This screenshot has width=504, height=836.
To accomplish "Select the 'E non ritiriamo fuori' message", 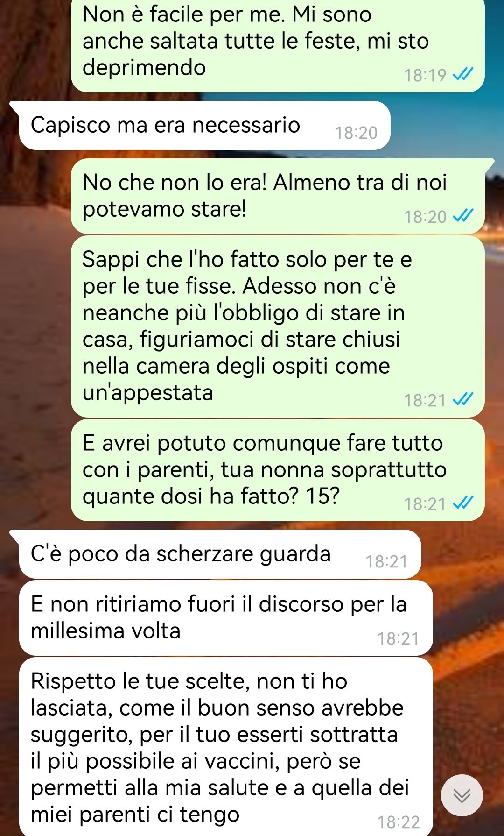I will pyautogui.click(x=226, y=618).
